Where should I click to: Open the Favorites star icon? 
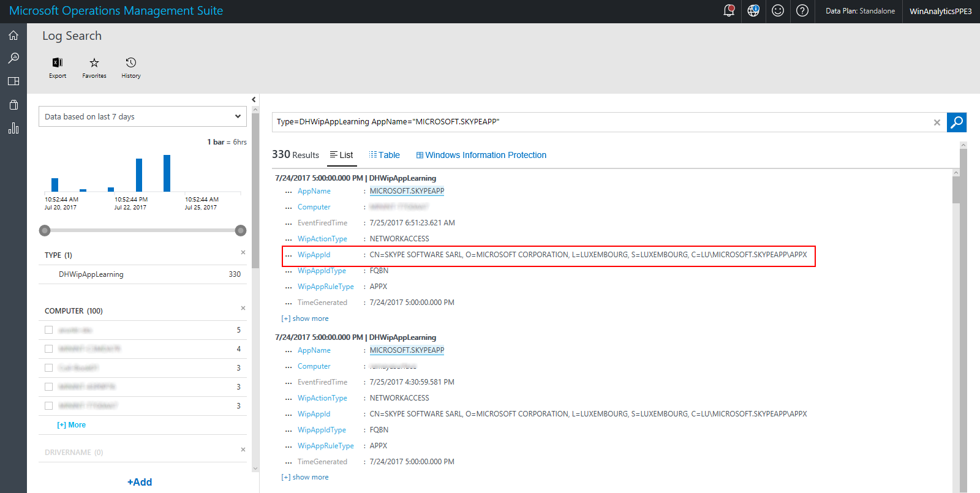[94, 63]
